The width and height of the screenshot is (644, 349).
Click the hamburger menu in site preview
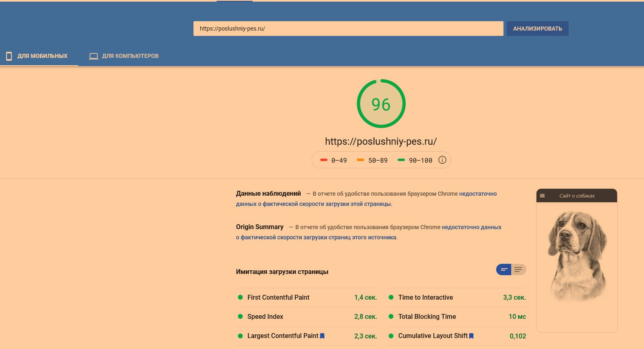542,196
